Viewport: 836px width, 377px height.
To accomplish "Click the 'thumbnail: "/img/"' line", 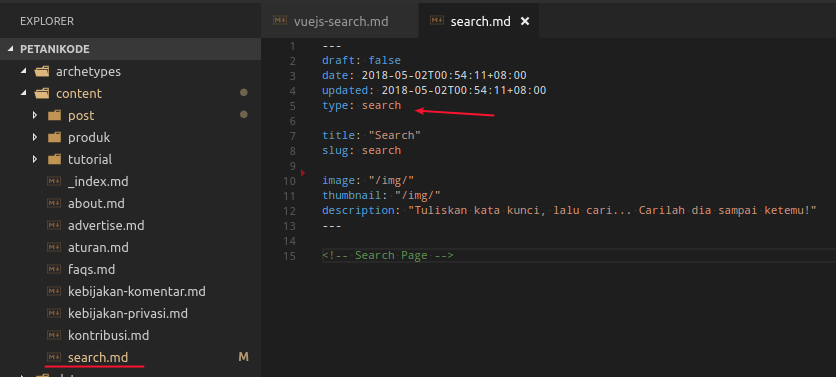I will [381, 195].
